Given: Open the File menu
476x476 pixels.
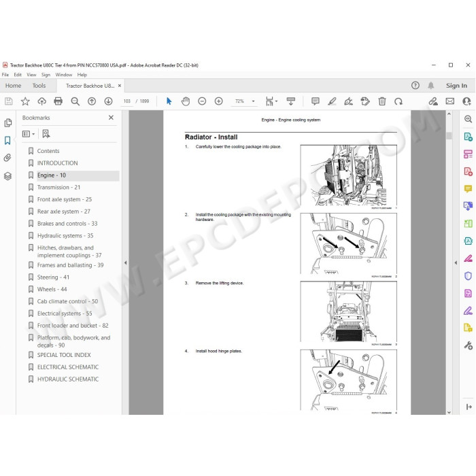Looking at the screenshot, I should (5, 75).
